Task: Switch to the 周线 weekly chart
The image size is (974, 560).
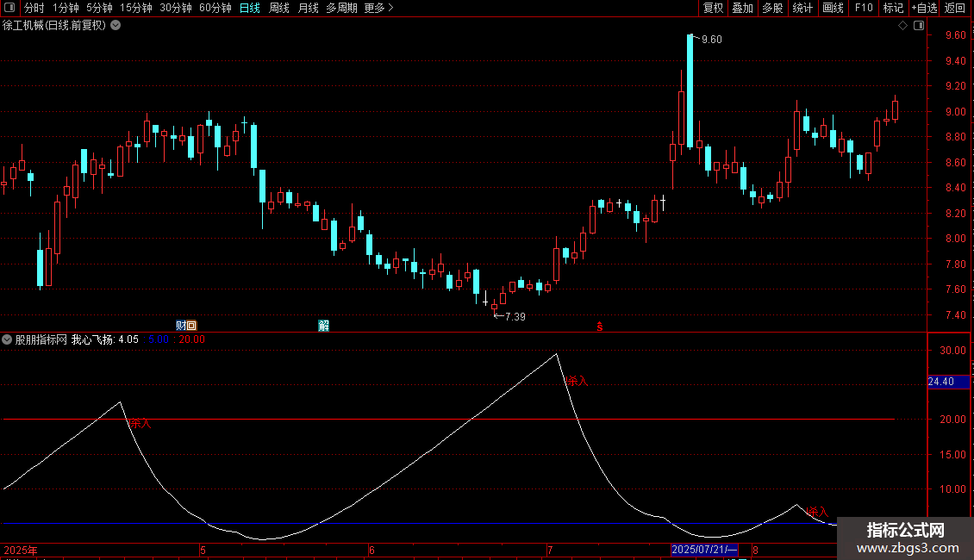Action: (279, 8)
